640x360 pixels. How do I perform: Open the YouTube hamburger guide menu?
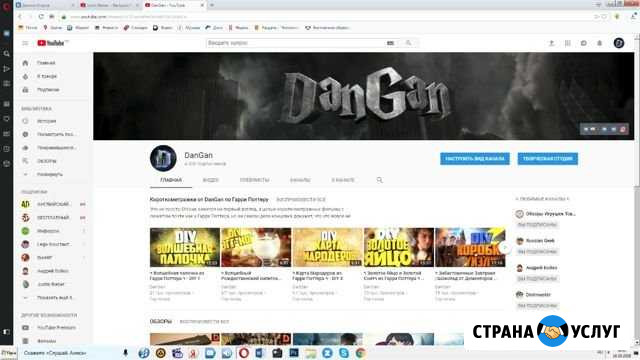point(25,43)
